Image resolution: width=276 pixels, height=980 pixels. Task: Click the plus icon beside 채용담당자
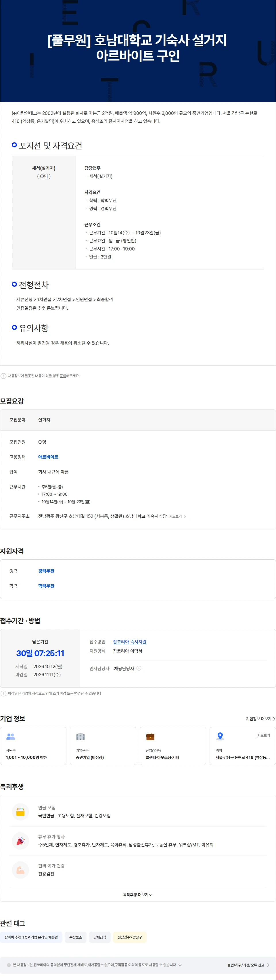139,668
